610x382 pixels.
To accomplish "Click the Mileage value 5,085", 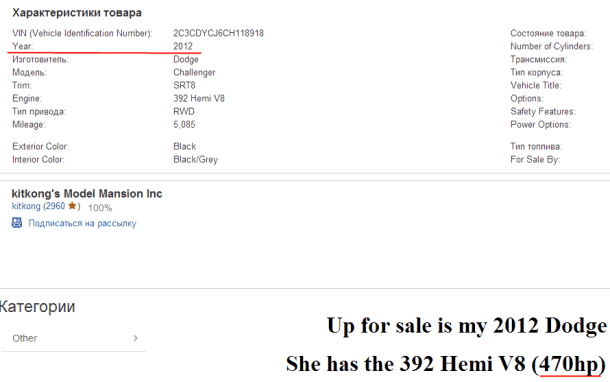I will [x=184, y=124].
